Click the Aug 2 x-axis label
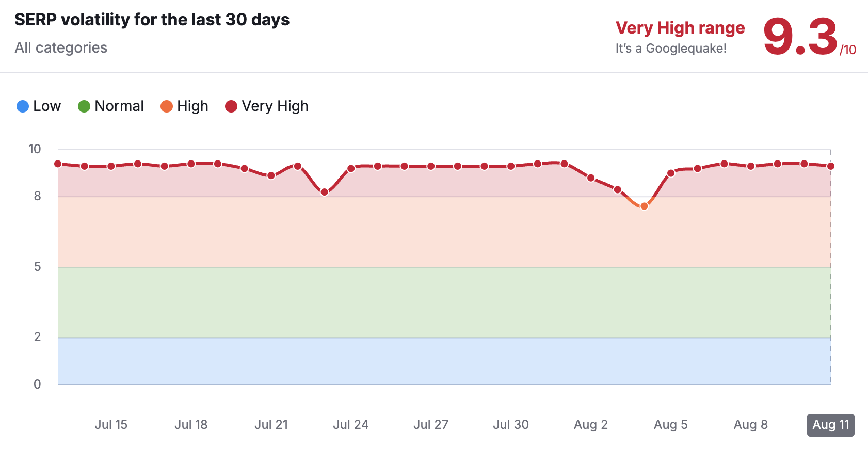The image size is (868, 450). [x=591, y=425]
